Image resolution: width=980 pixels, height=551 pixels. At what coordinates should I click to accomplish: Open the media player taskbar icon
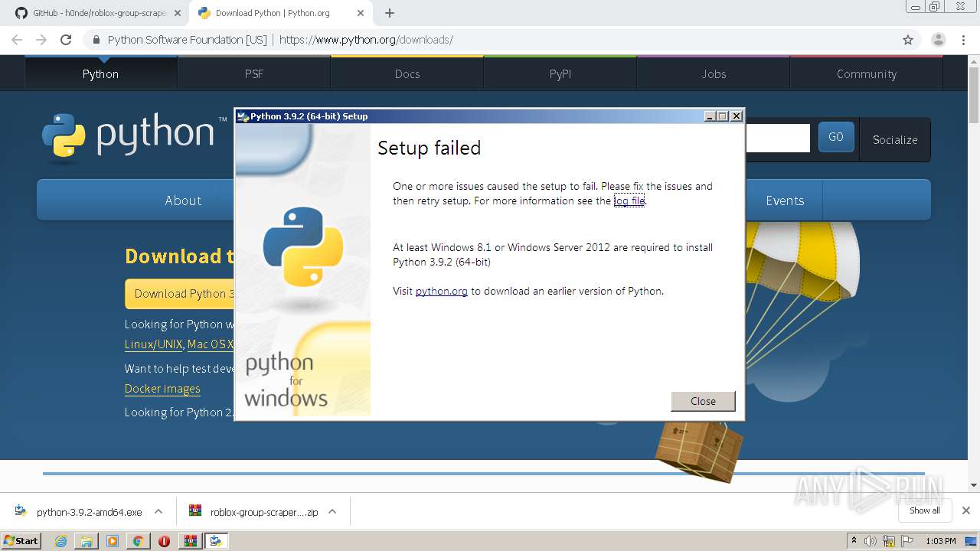113,541
